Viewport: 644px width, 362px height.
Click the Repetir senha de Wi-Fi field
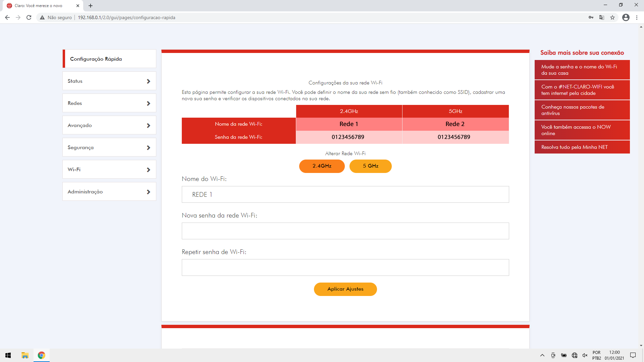pyautogui.click(x=345, y=267)
